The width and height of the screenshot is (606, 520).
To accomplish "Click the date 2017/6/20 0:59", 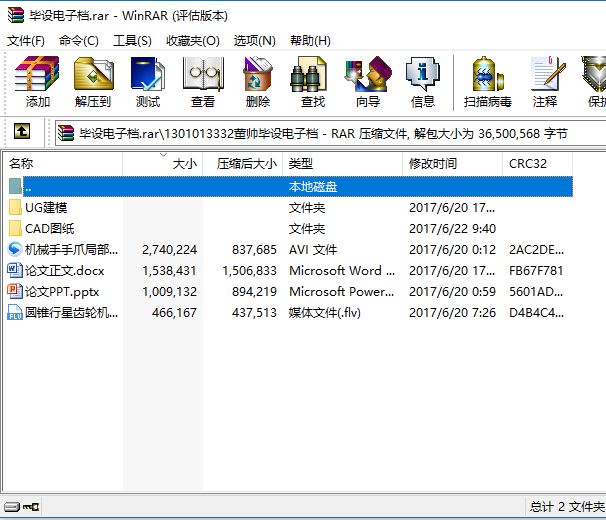I will point(453,291).
